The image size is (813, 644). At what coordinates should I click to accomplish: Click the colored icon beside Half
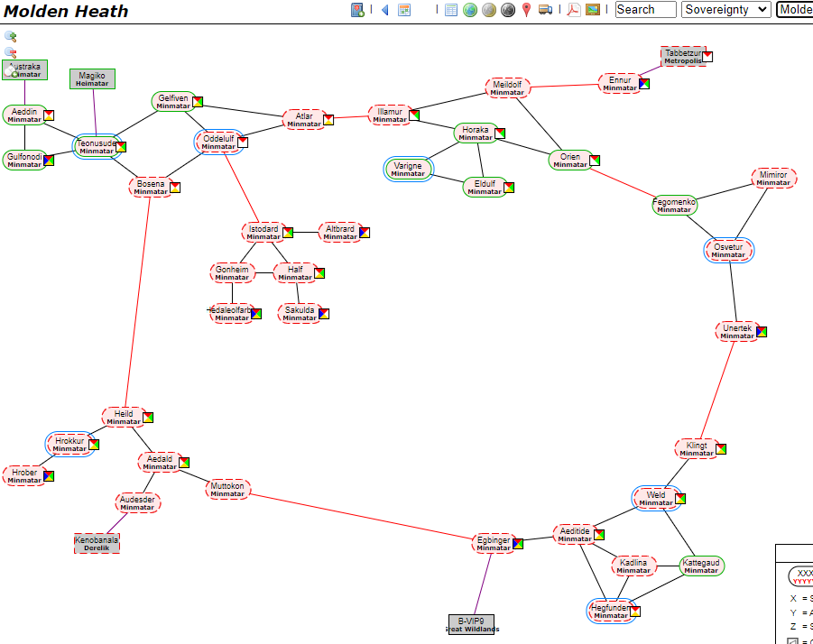tap(319, 273)
